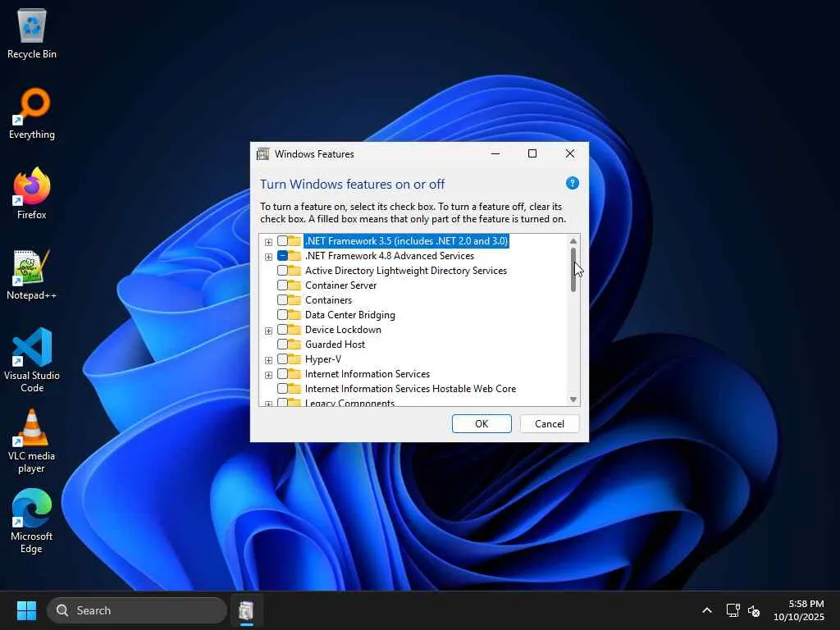This screenshot has width=840, height=630.
Task: Select the ‘.NET Framework 4.8 Advanced Services’ label
Action: pyautogui.click(x=390, y=256)
